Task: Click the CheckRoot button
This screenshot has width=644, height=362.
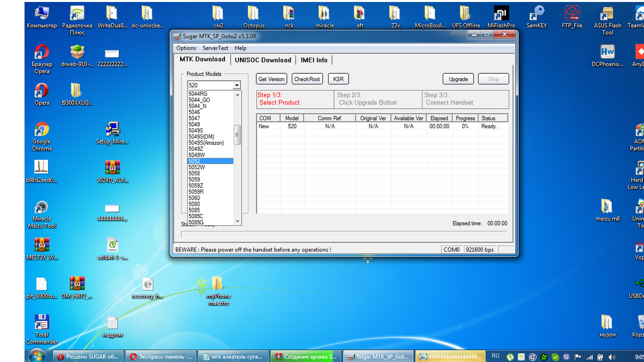Action: [307, 79]
